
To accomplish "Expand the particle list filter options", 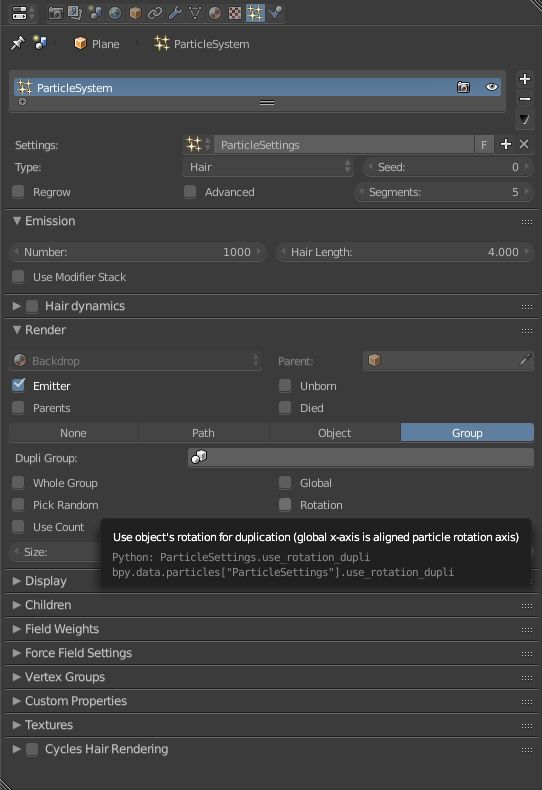I will pos(22,102).
